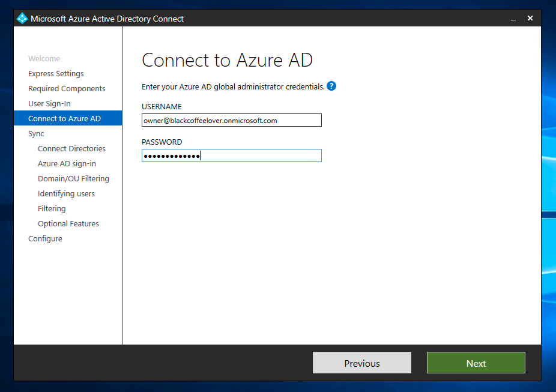The height and width of the screenshot is (392, 556).
Task: Focus the PASSWORD input field
Action: click(x=232, y=155)
